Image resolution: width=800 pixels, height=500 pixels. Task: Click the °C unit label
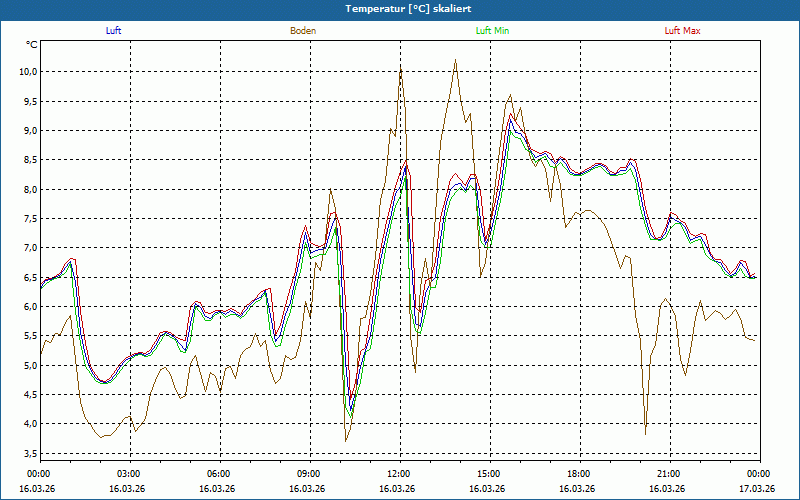[x=31, y=45]
